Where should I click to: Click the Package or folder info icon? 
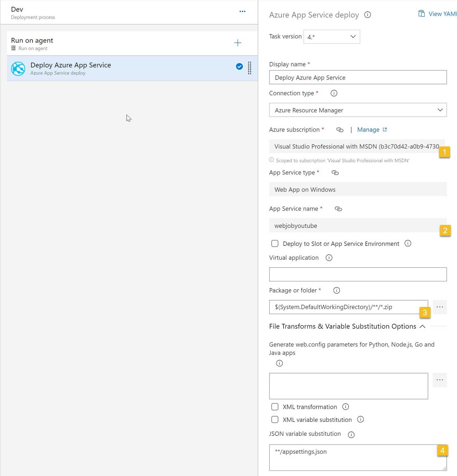336,291
